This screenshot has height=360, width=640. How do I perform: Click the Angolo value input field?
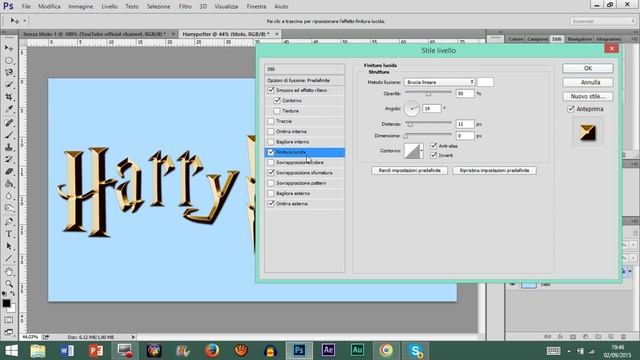(432, 109)
